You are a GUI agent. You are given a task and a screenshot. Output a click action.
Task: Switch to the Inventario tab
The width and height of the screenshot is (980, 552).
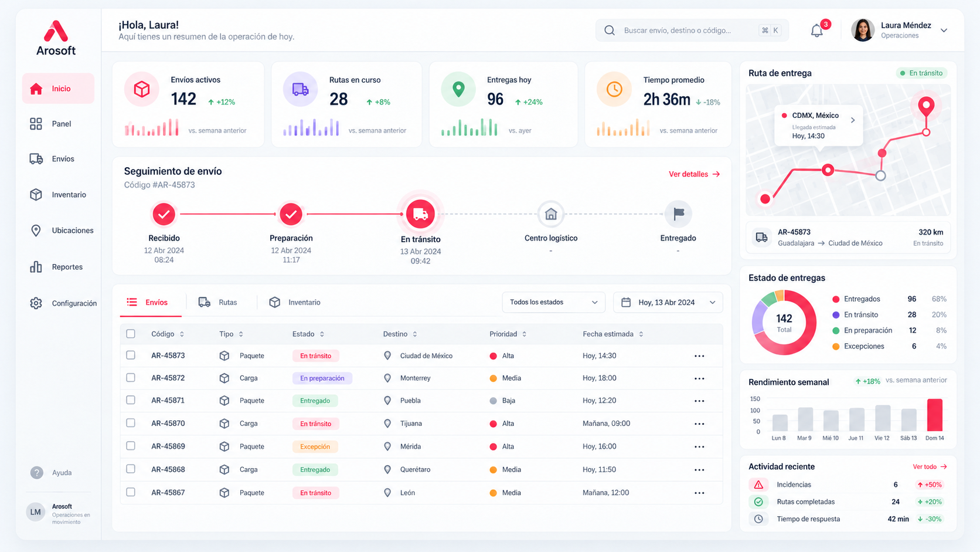[295, 302]
